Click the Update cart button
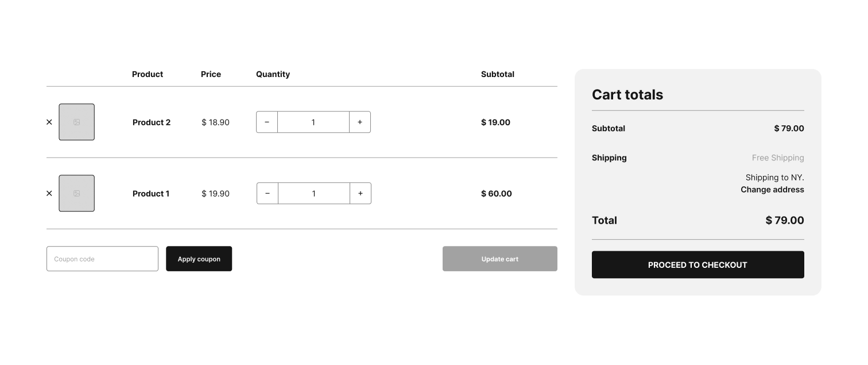Screen dimensions: 868x365 [500, 259]
